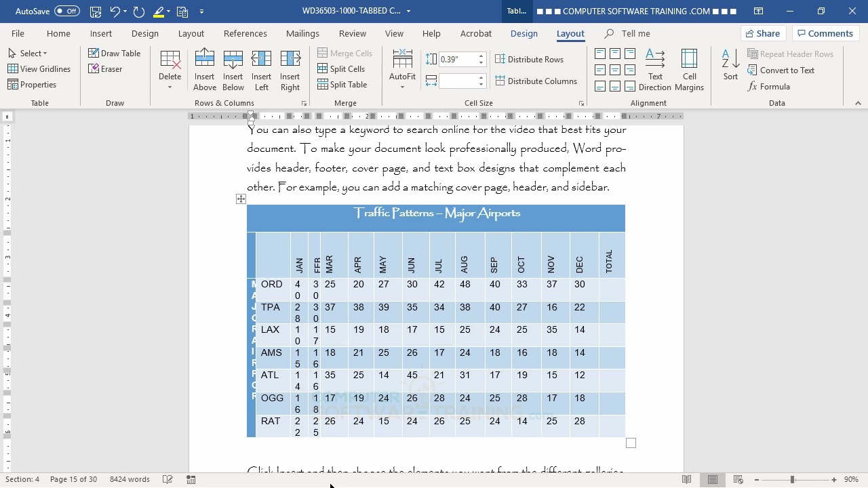The width and height of the screenshot is (868, 488).
Task: Click the zoom slider handle
Action: pyautogui.click(x=792, y=479)
